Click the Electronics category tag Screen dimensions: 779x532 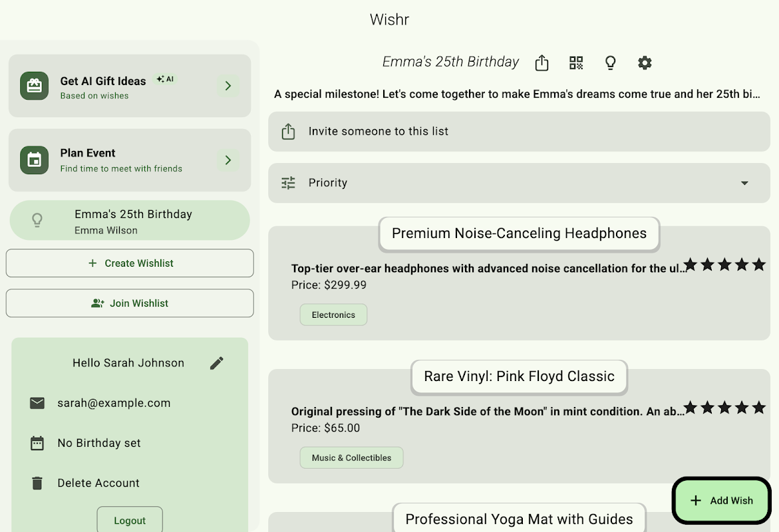tap(333, 315)
